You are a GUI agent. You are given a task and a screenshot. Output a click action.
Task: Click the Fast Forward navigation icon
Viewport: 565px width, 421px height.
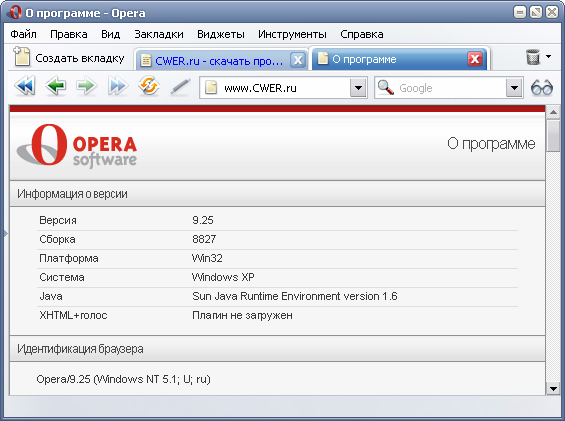click(x=117, y=86)
